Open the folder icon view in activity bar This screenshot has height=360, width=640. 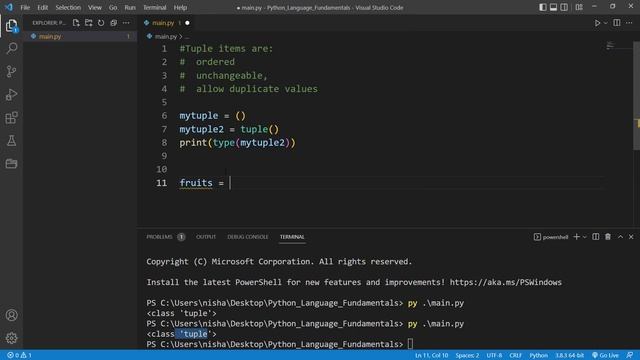coord(11,164)
